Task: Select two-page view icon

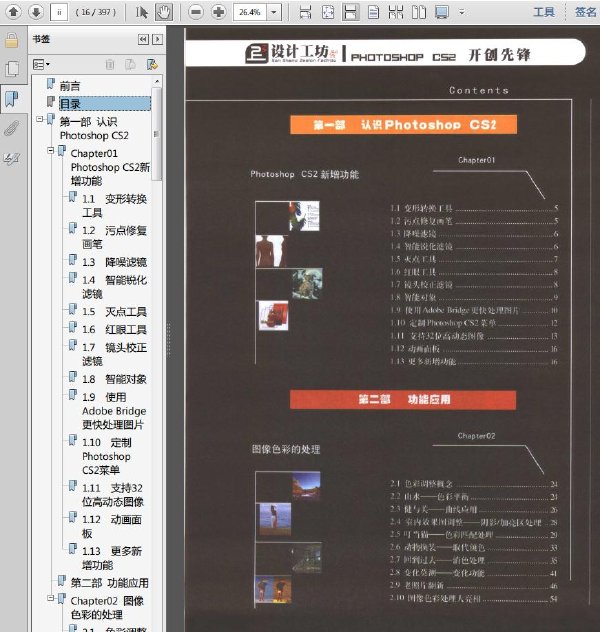Action: coord(419,12)
